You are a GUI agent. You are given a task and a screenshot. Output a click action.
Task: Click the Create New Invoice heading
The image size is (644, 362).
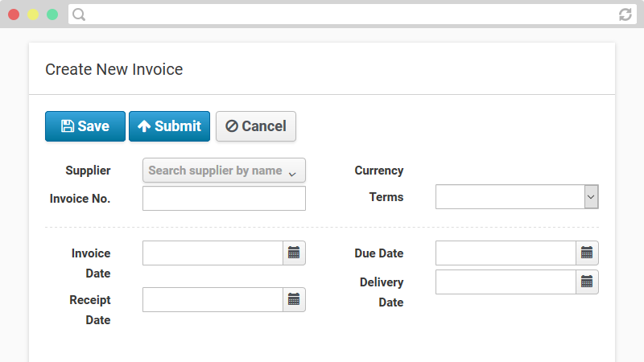tap(114, 69)
